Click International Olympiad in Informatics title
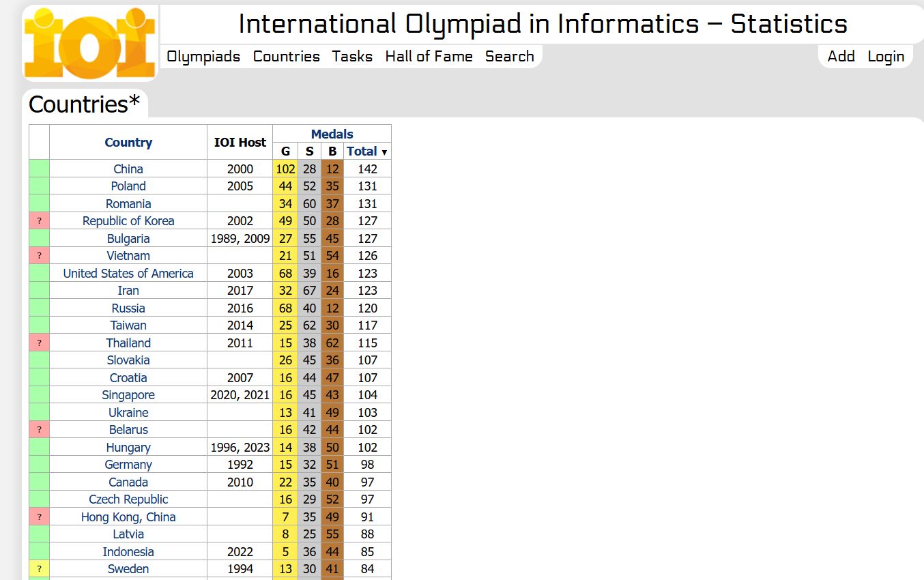The width and height of the screenshot is (924, 580). [543, 24]
